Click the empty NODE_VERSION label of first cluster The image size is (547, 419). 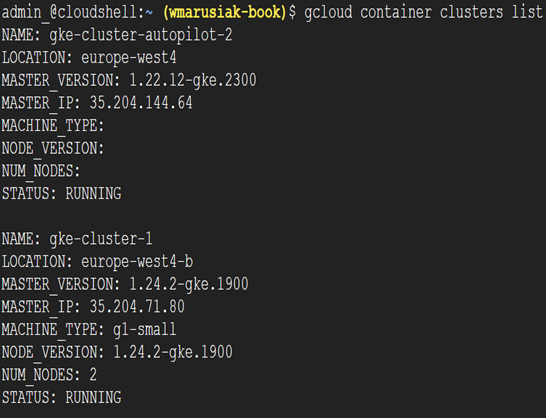coord(53,149)
